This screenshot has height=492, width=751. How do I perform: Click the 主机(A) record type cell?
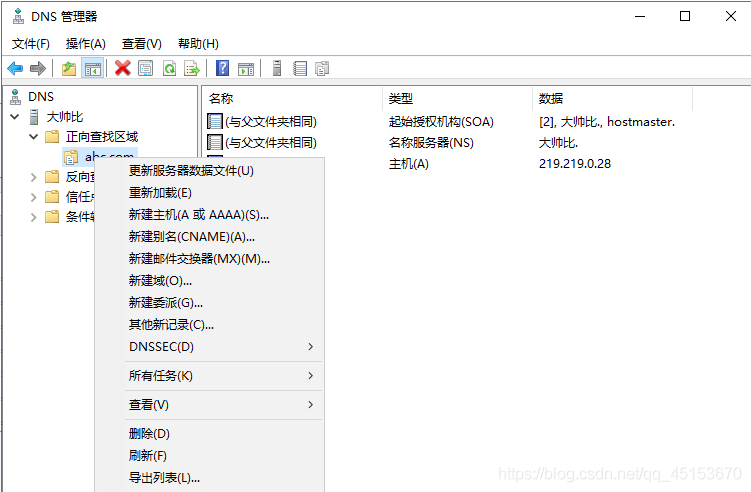click(409, 164)
